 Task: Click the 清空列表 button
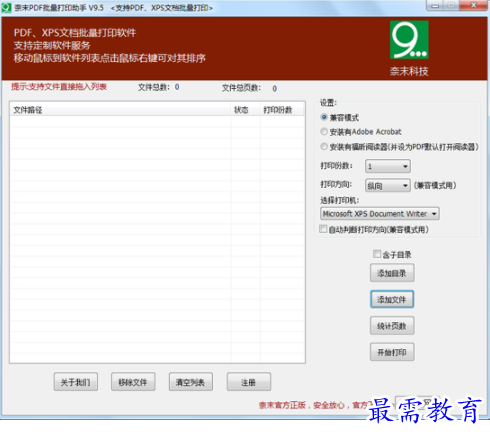coord(191,382)
